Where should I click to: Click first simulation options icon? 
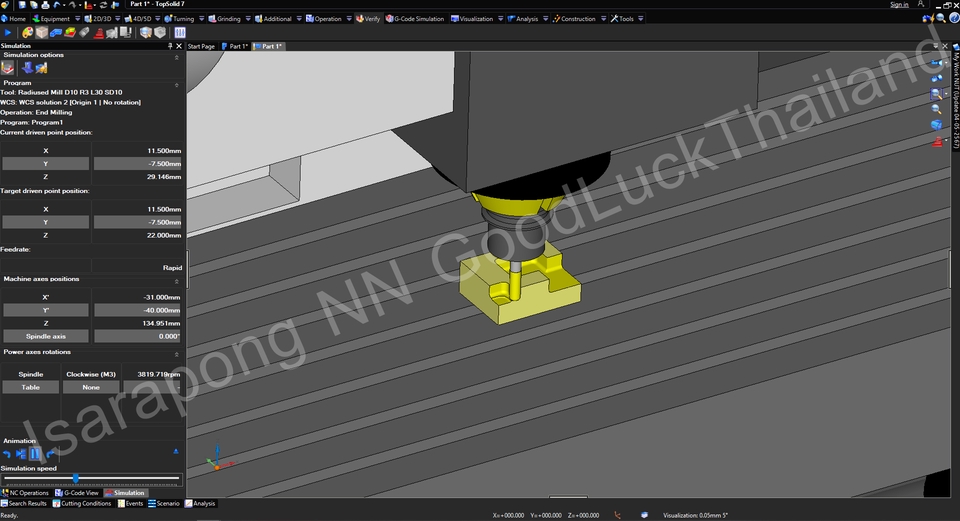7,68
